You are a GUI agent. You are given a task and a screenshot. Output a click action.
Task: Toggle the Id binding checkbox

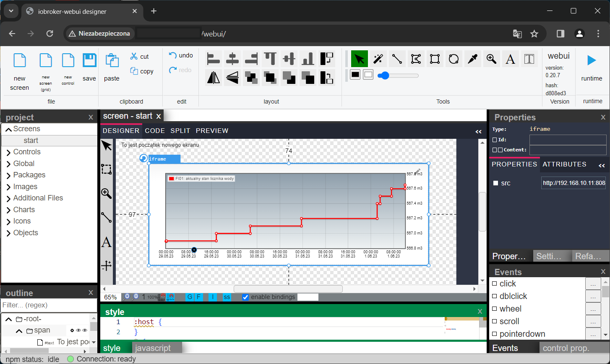(495, 140)
